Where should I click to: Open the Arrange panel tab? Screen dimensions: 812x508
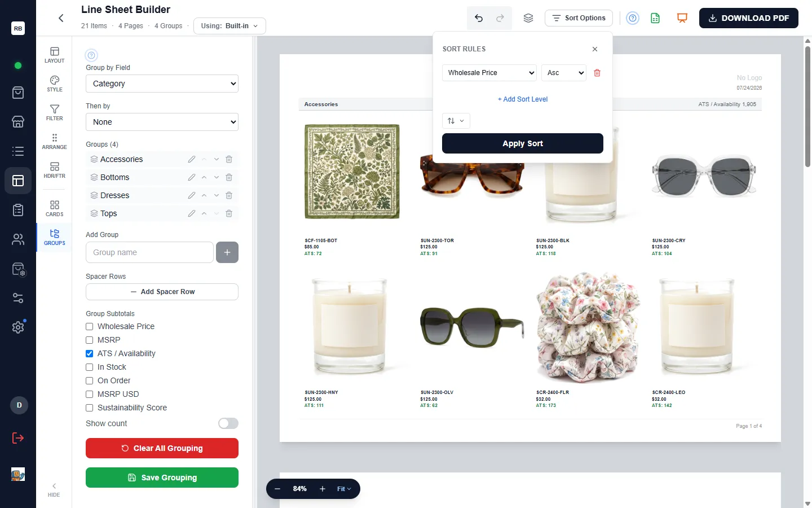55,141
